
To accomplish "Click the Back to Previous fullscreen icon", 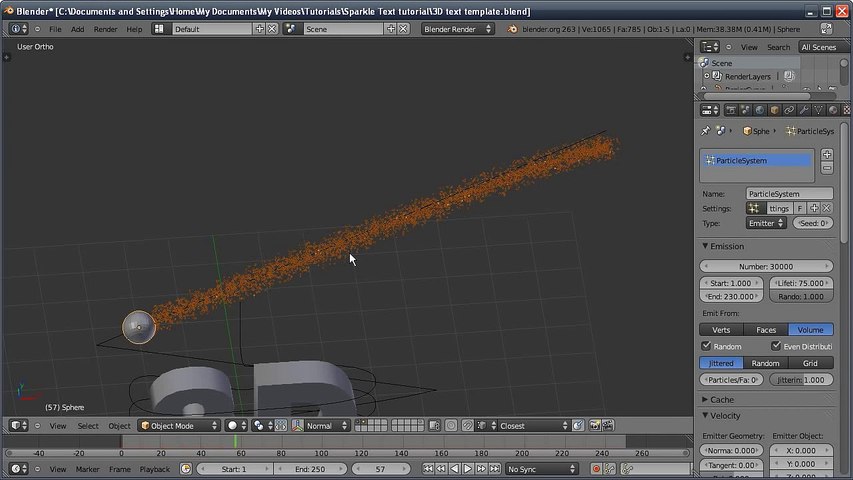I will (x=826, y=29).
